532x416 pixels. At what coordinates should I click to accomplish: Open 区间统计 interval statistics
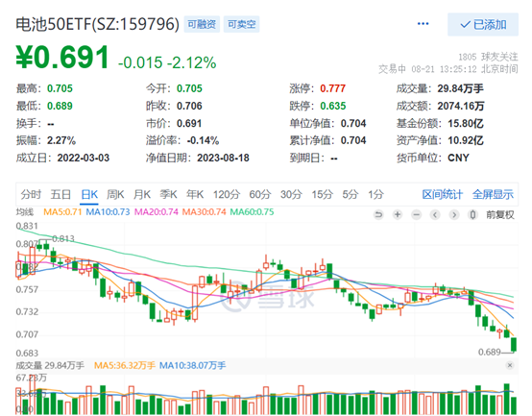tap(442, 194)
